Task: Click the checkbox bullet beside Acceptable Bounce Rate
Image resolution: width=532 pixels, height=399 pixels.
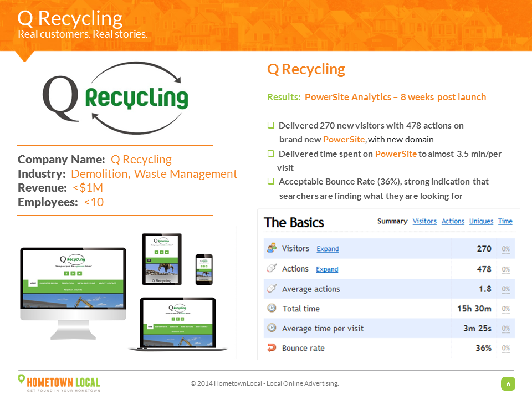Action: tap(271, 181)
